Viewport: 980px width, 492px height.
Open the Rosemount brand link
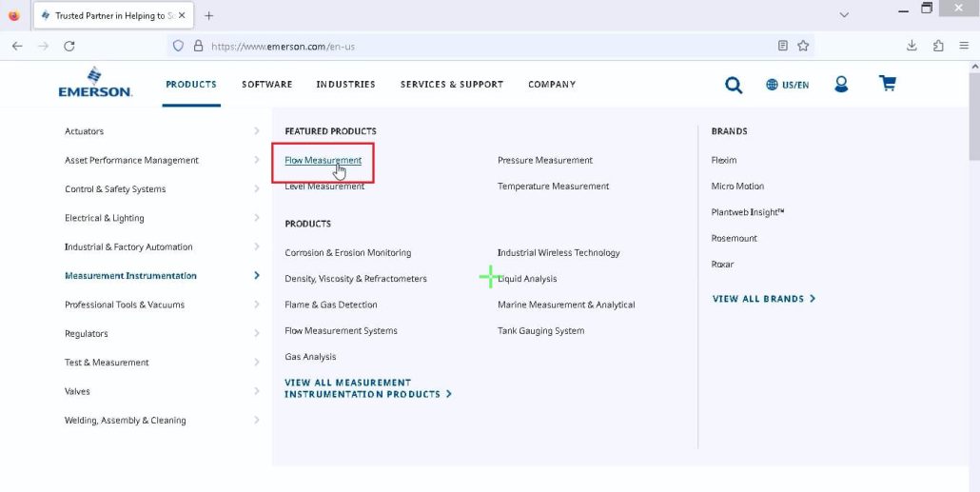click(735, 238)
